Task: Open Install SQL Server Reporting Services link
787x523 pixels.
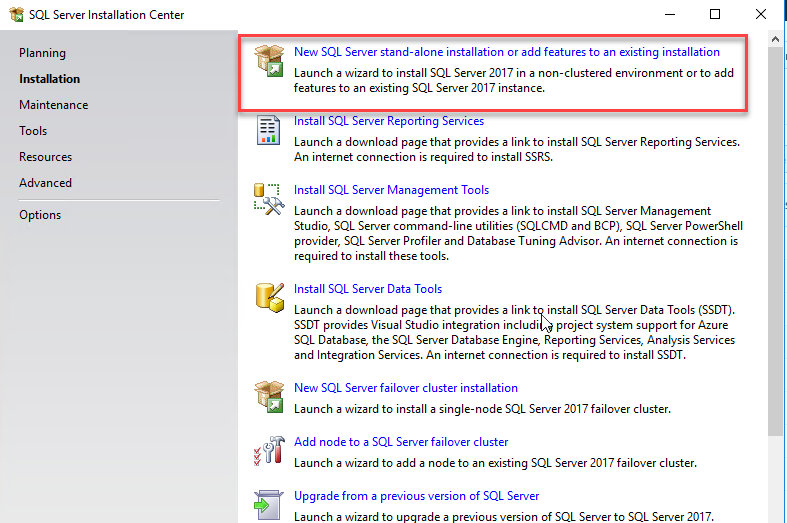Action: pyautogui.click(x=389, y=121)
